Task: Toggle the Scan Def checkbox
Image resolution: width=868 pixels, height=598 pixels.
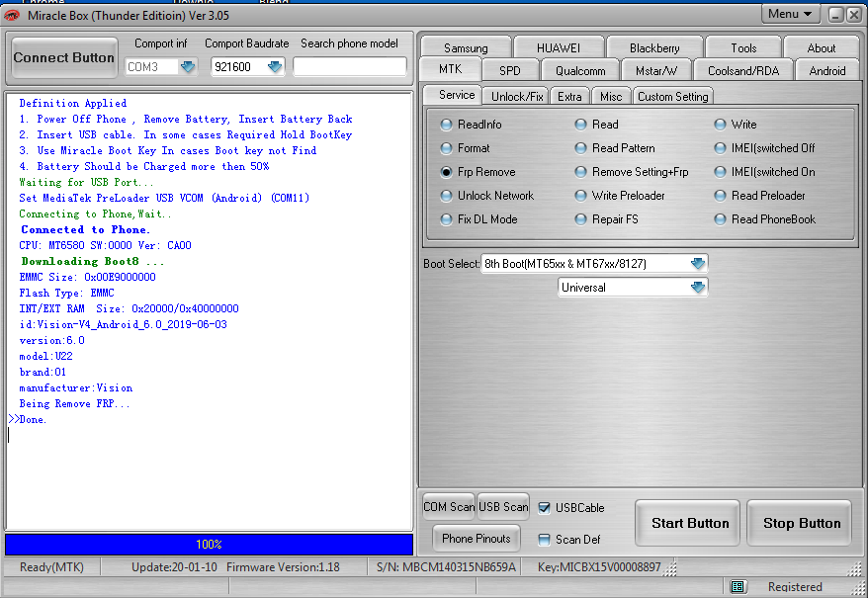Action: click(x=545, y=540)
